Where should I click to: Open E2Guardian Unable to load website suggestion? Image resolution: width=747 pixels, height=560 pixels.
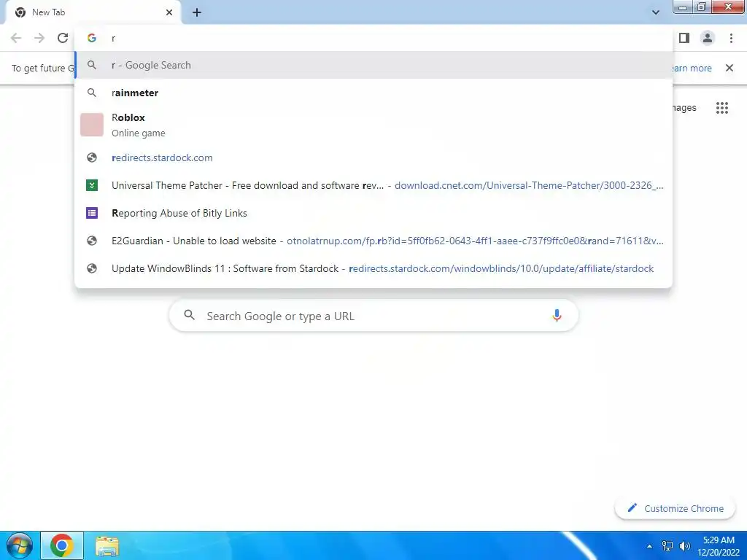tap(373, 241)
